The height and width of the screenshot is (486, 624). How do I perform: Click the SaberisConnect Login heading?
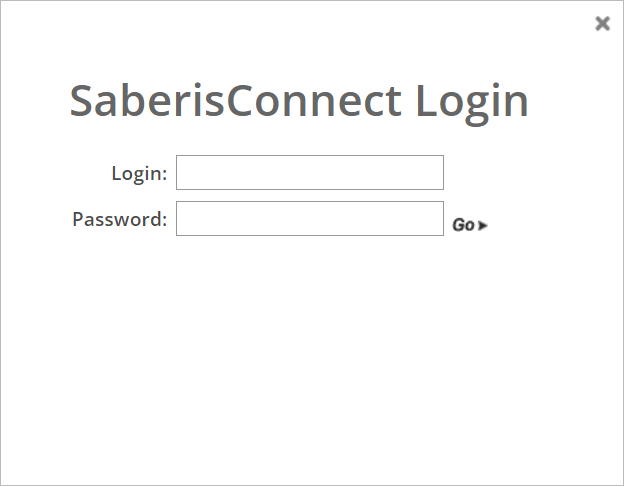(299, 101)
